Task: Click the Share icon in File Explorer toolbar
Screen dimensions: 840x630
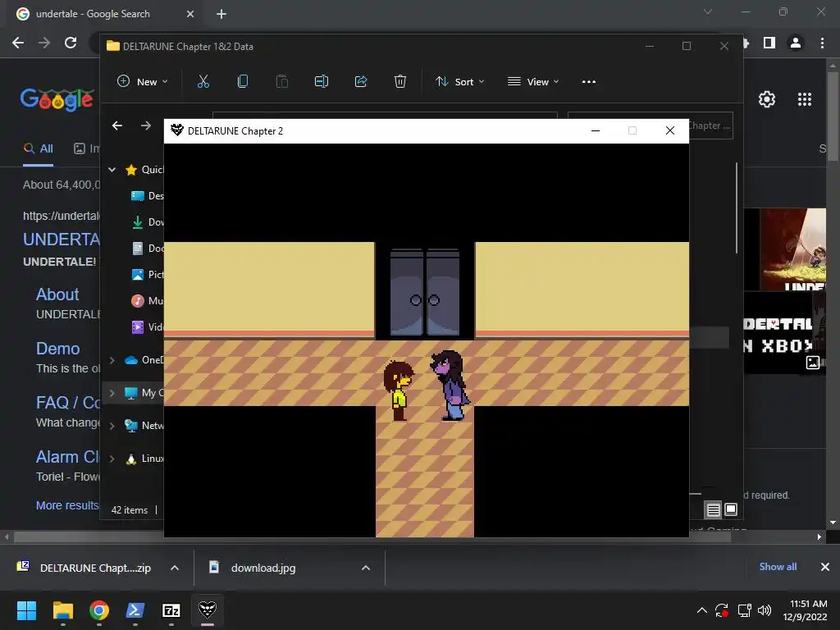Action: click(x=361, y=81)
